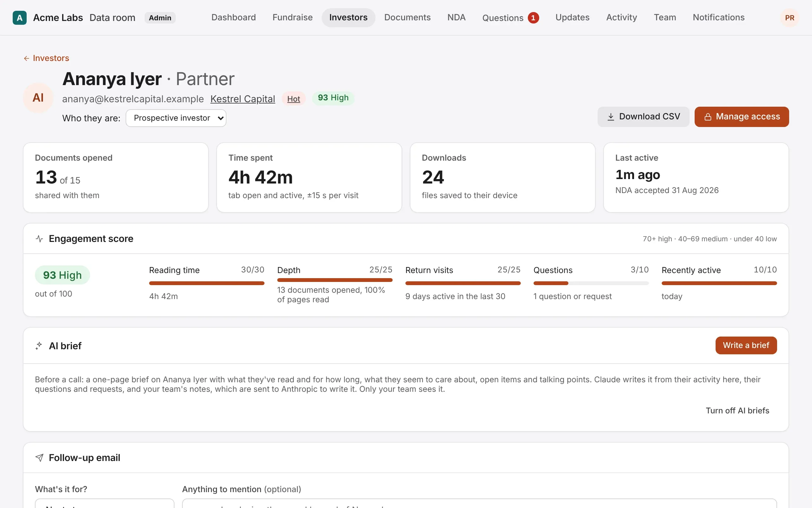Click the Manage access button
The height and width of the screenshot is (508, 812).
point(742,117)
